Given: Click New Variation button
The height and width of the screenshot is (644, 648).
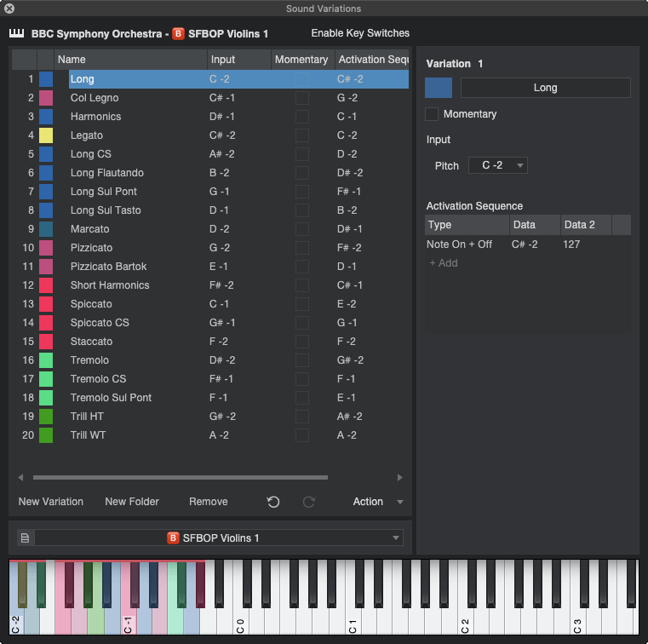Looking at the screenshot, I should 51,502.
